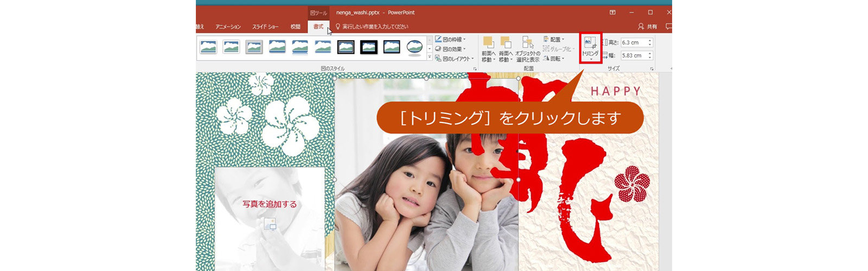The image size is (868, 271).
Task: Expand the 図の効果 dropdown
Action: [x=451, y=49]
